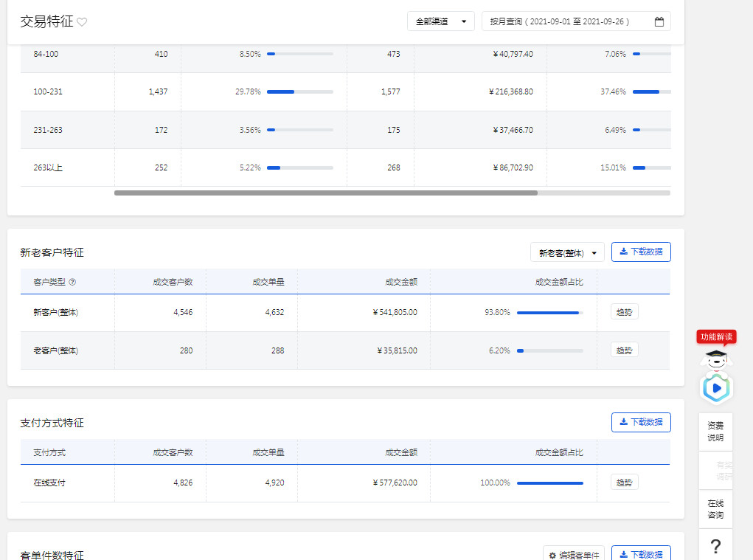Select the 84-100 price range cell
The image size is (753, 560).
pyautogui.click(x=46, y=54)
